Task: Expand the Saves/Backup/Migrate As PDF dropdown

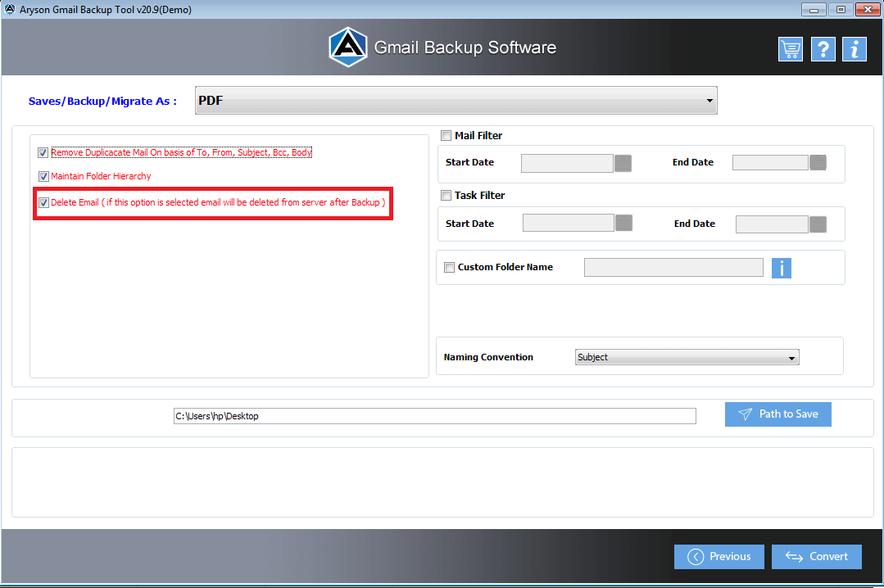Action: point(456,101)
